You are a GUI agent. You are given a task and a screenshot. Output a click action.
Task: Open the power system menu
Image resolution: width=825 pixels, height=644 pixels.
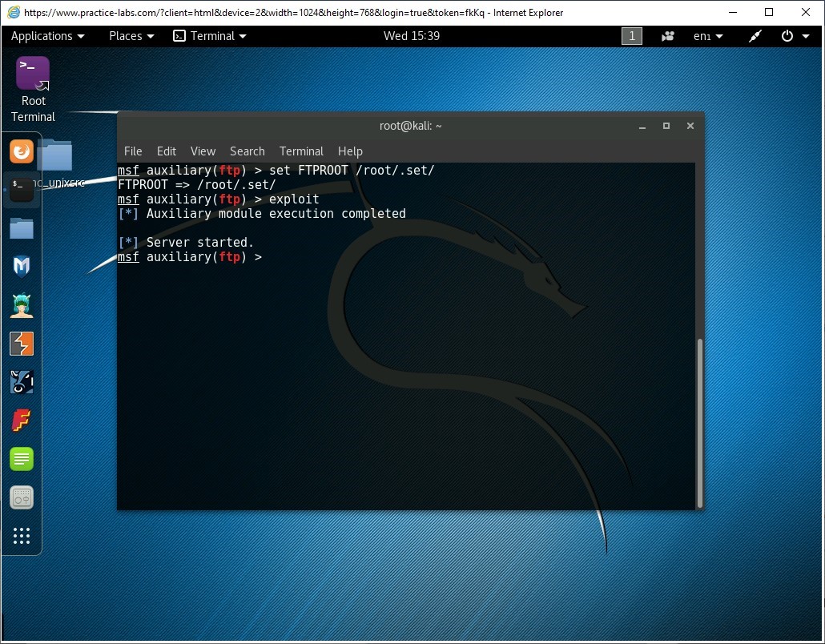795,36
